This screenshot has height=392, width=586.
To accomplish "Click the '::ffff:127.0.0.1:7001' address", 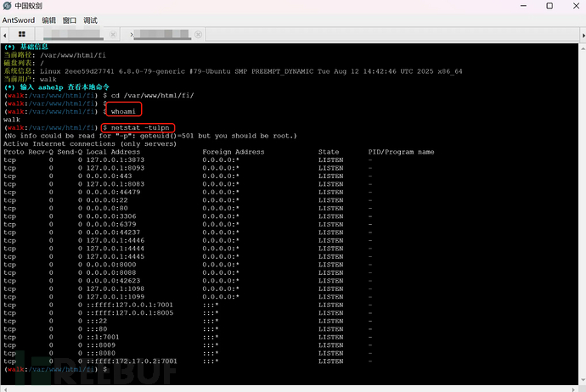I will [x=130, y=305].
